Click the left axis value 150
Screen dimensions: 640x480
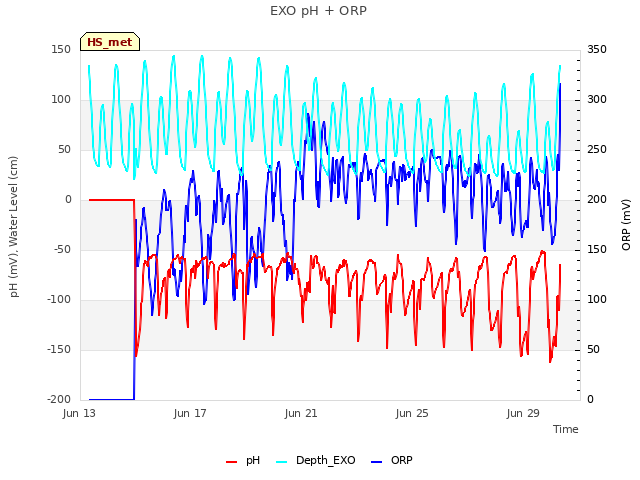61,49
